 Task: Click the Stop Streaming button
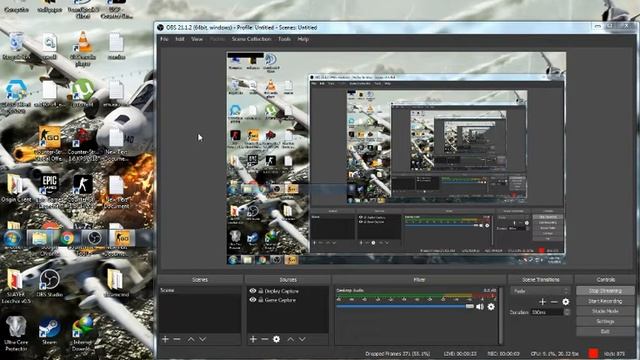click(605, 291)
